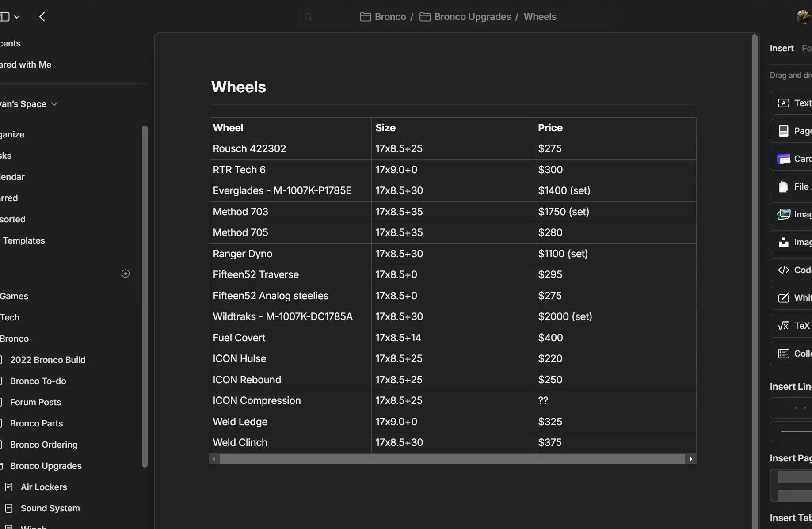Toggle the sidebar panel icon
Screen dimensions: 812x529
5,17
